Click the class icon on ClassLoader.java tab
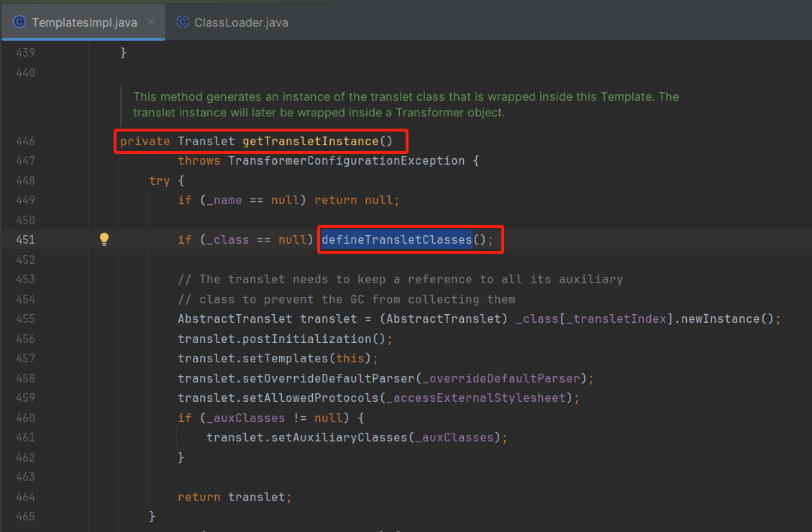812x532 pixels. [x=182, y=22]
